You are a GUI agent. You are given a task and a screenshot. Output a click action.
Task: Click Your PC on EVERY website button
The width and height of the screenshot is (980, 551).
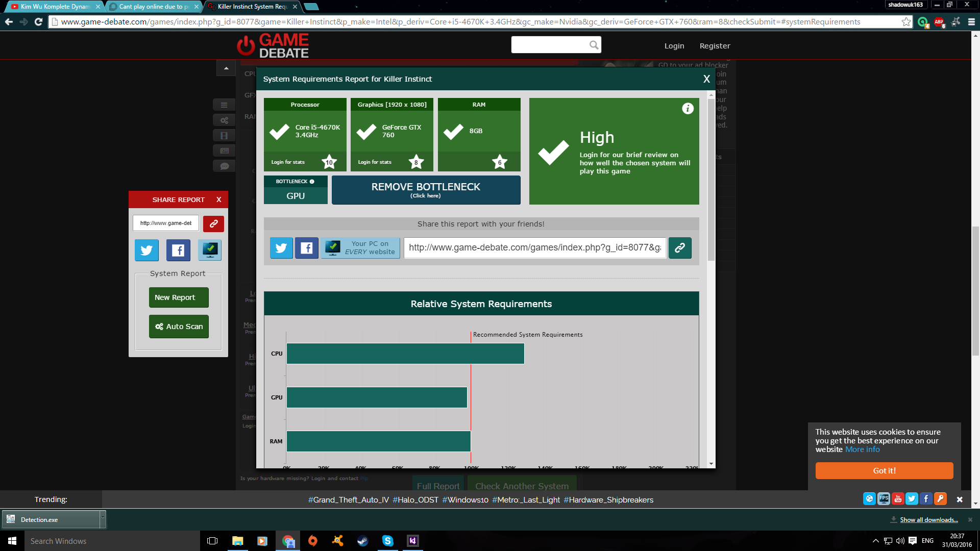pos(360,248)
